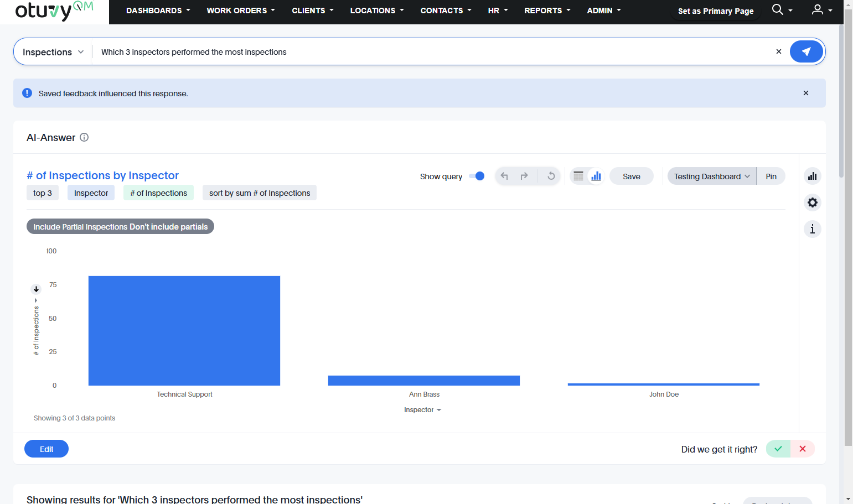
Task: Select the Ann Brass bar
Action: [x=424, y=381]
